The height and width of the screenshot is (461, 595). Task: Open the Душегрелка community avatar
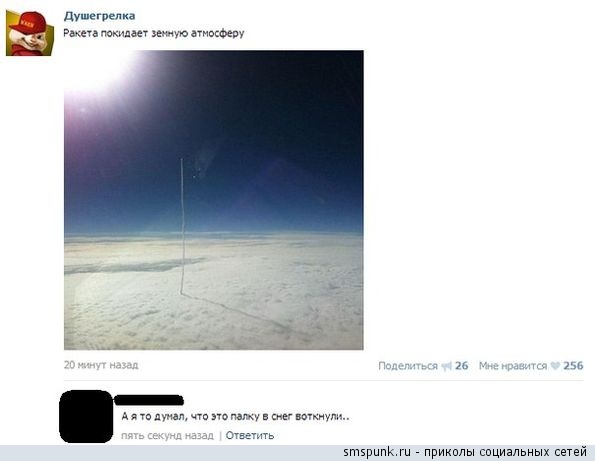pos(30,33)
